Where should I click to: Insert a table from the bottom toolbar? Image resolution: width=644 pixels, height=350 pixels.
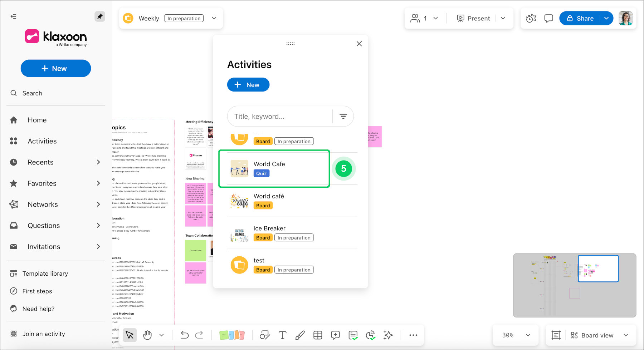click(318, 335)
